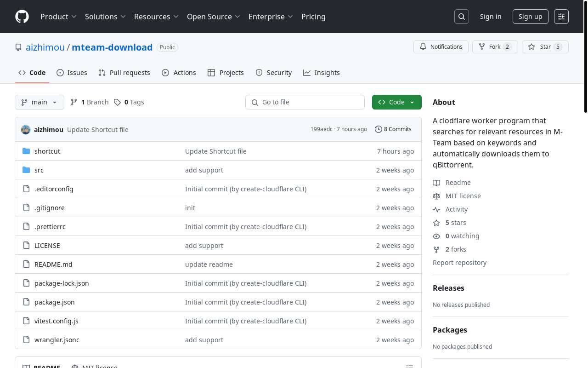The image size is (588, 368).
Task: Click the aizhimou avatar thumbnail
Action: pos(26,130)
